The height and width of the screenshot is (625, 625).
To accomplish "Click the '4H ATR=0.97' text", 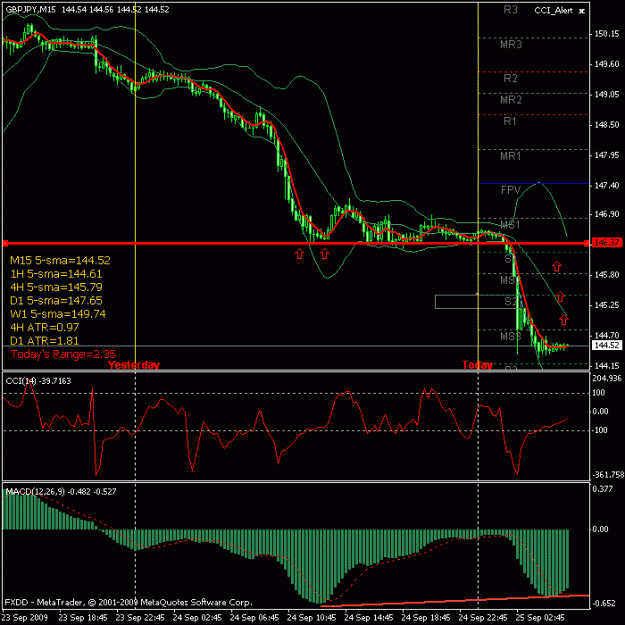I will [45, 327].
